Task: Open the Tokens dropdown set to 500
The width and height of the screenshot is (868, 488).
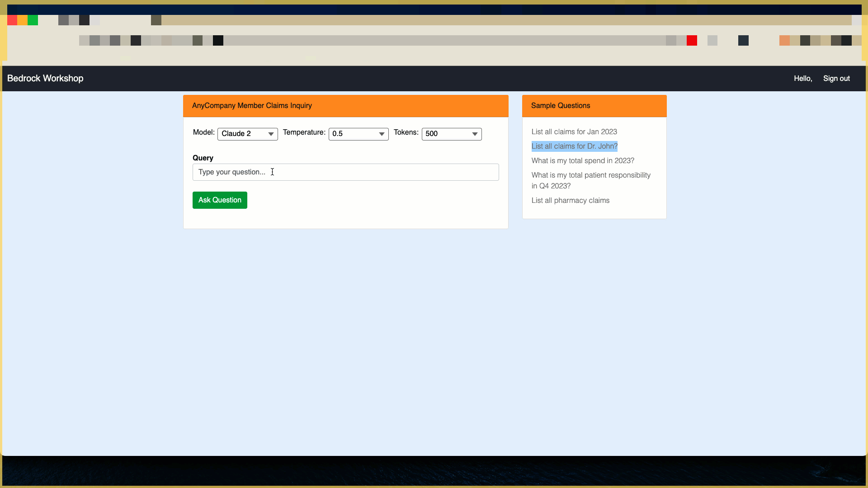Action: click(451, 134)
